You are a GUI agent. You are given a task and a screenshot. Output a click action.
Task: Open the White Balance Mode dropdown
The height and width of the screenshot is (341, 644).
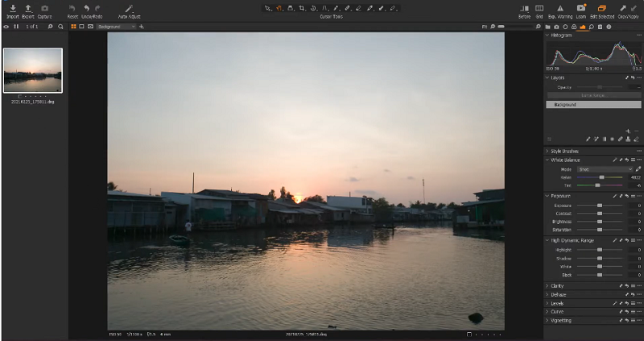[x=605, y=169]
